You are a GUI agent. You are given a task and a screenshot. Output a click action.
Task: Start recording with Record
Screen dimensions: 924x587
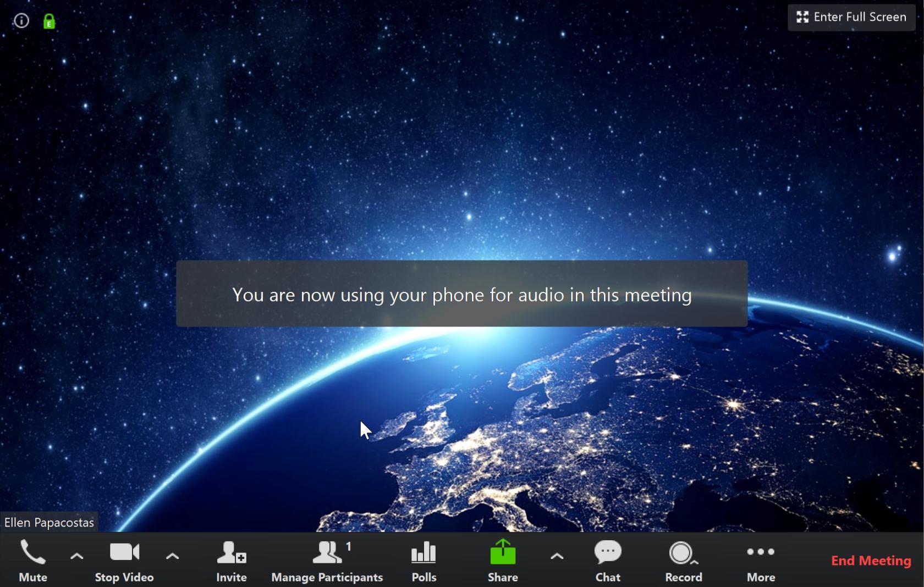coord(684,561)
